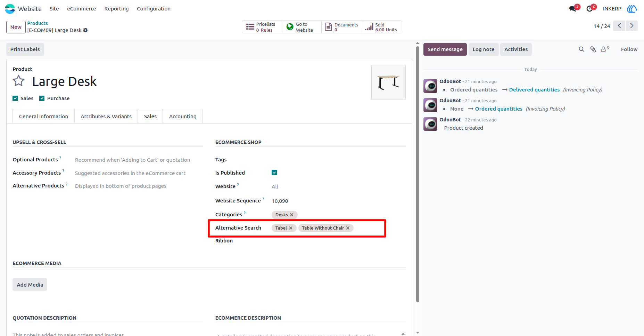This screenshot has height=336, width=644.
Task: Open the Pricelists smart button
Action: pos(262,27)
